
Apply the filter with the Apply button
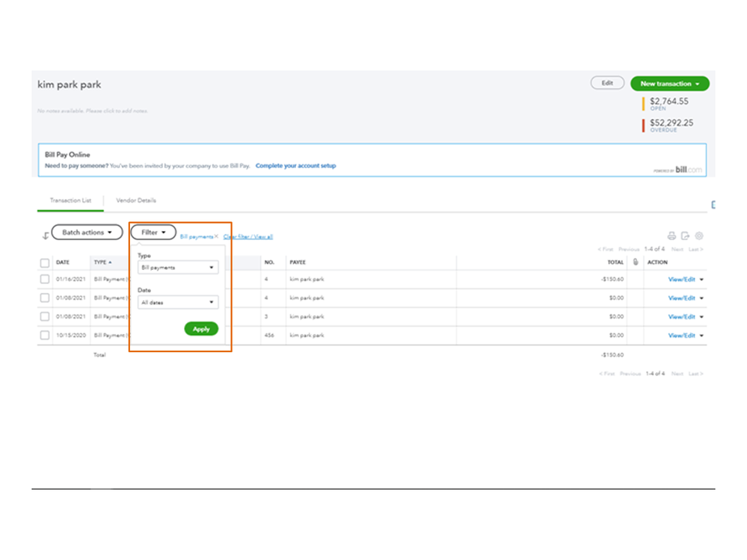click(201, 329)
